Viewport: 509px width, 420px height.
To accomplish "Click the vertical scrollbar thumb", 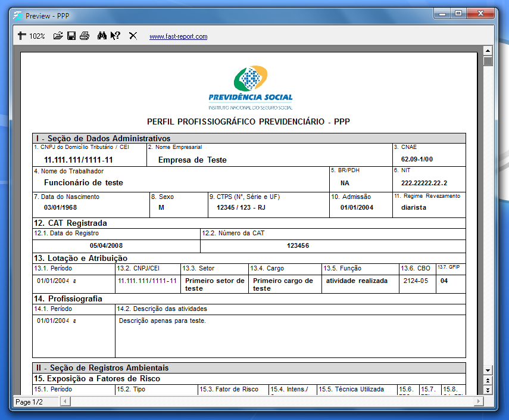I will point(488,61).
